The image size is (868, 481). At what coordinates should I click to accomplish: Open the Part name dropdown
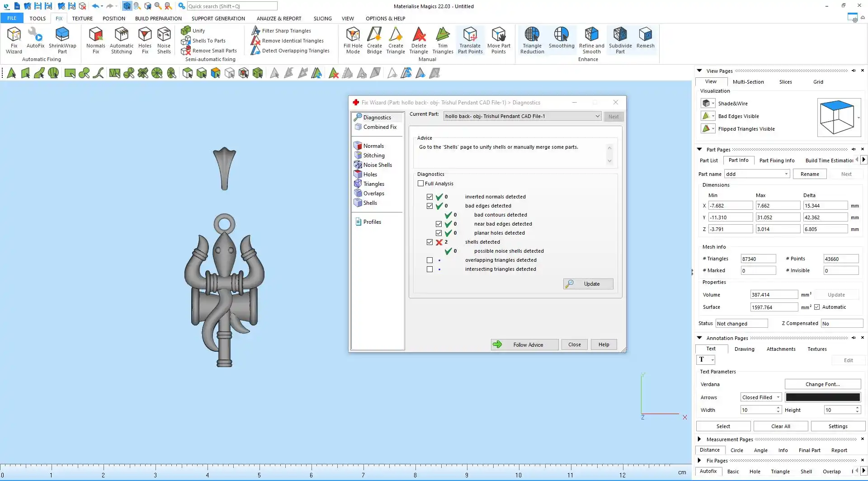coord(786,174)
